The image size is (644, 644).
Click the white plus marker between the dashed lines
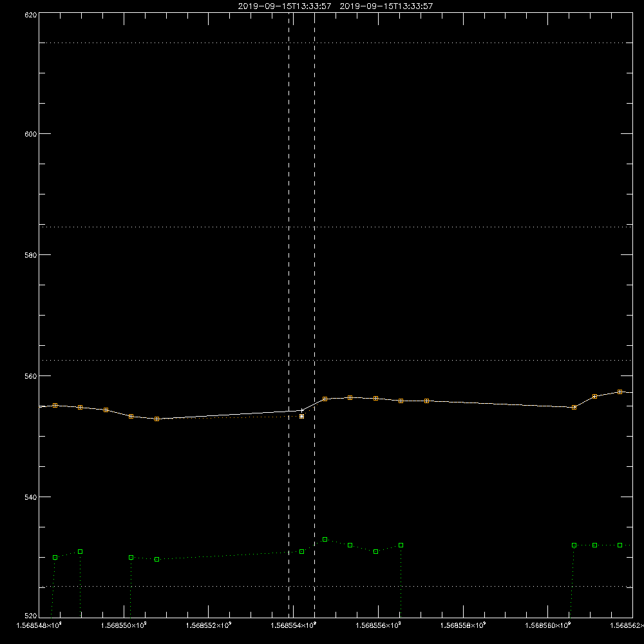tap(302, 410)
